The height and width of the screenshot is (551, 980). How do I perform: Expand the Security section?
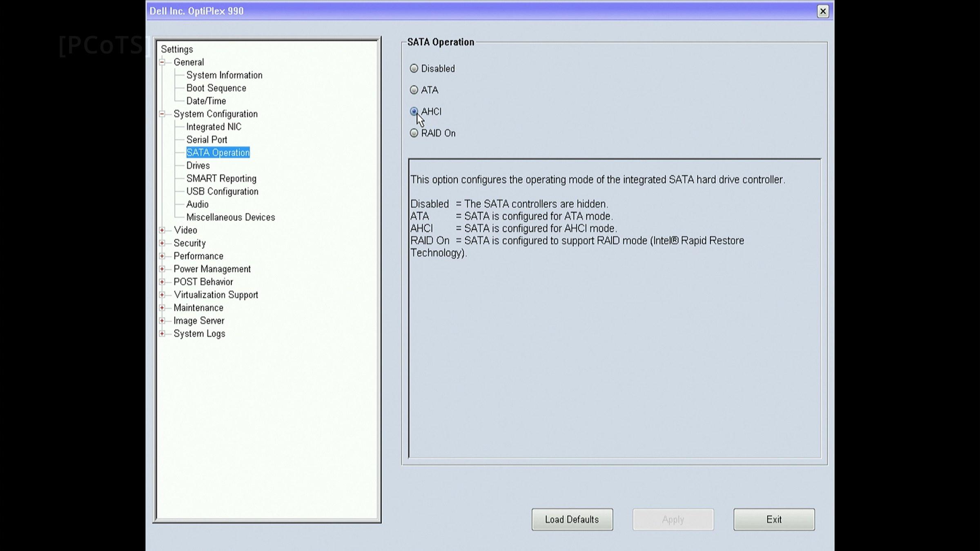pos(162,243)
